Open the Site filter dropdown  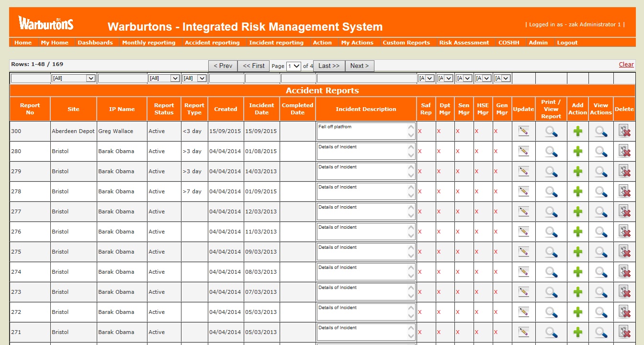[73, 78]
